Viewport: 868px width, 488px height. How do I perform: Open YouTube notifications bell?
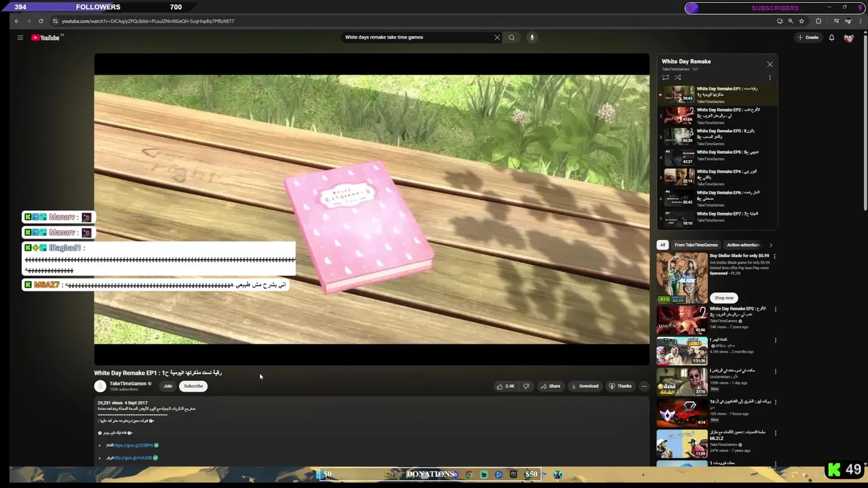point(831,37)
